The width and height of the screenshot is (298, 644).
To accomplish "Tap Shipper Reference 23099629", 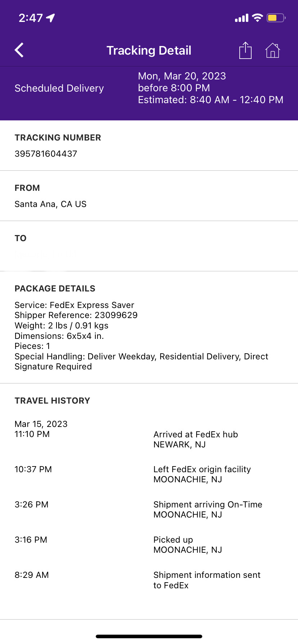I will (x=76, y=315).
